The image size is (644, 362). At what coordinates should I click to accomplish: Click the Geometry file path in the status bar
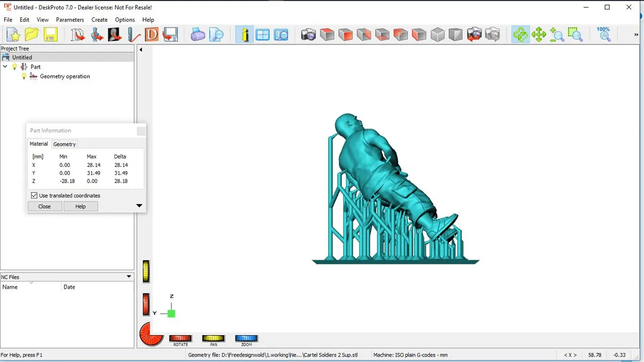pyautogui.click(x=273, y=355)
